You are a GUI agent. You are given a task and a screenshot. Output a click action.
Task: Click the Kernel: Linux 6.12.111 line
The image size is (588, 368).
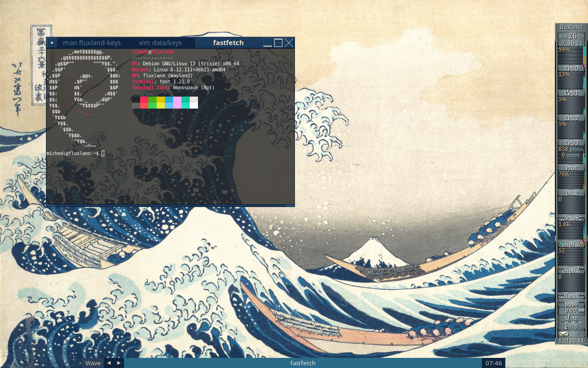(x=179, y=69)
